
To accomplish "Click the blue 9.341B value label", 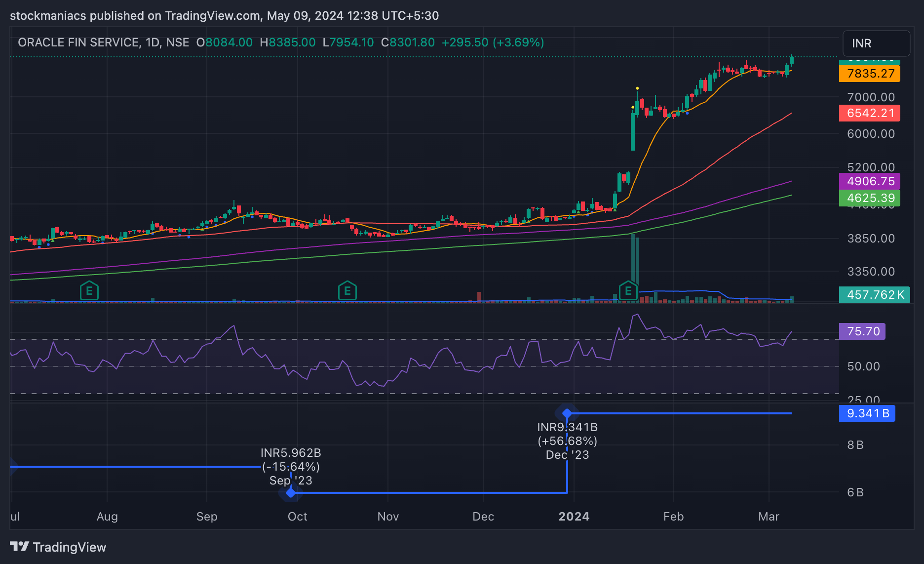I will point(867,413).
